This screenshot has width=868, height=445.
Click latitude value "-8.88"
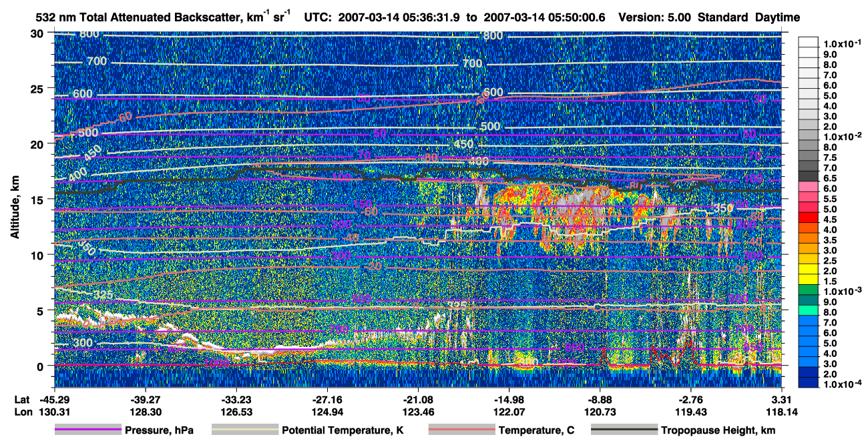(600, 400)
